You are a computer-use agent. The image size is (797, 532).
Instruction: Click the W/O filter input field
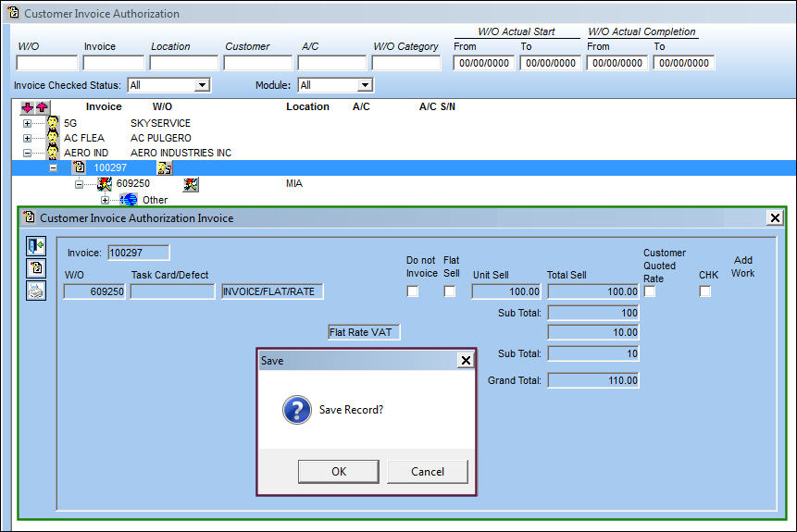(x=47, y=63)
